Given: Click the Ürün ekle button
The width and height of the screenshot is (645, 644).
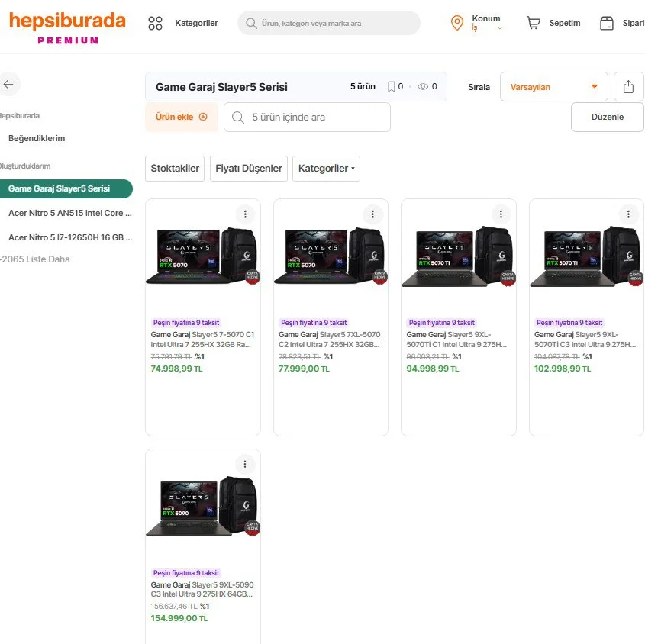Looking at the screenshot, I should tap(181, 117).
